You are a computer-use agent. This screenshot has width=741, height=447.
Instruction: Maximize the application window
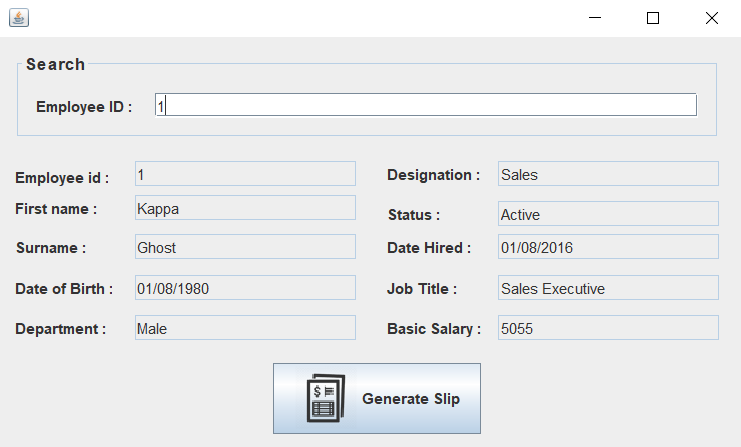(653, 18)
